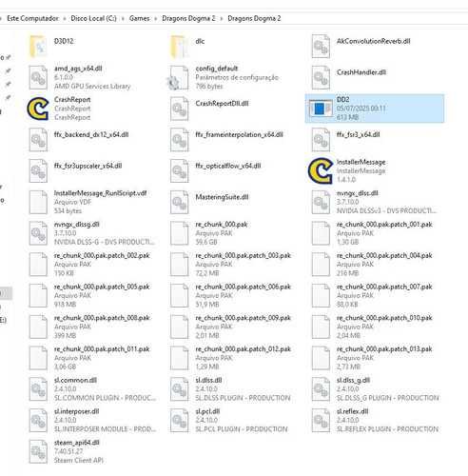Select the ffx_frameinterpolation_x64.dll icon
The image size is (468, 476).
point(180,140)
